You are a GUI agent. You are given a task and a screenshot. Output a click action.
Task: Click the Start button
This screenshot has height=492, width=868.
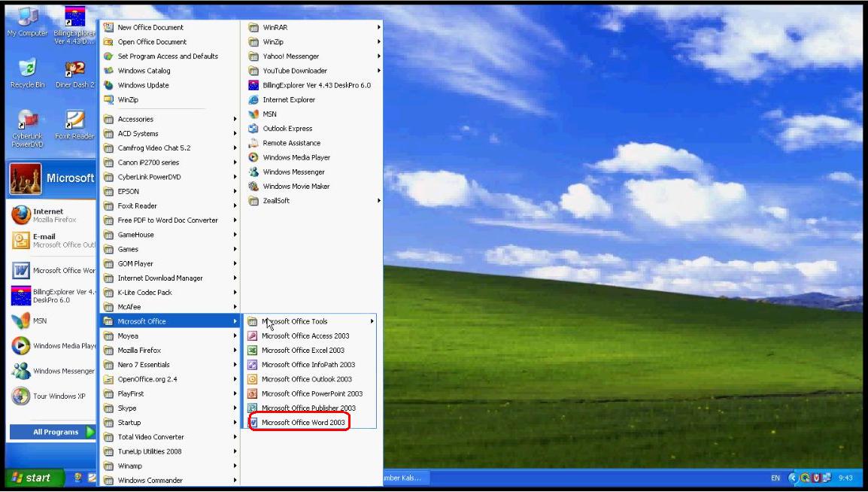(35, 478)
